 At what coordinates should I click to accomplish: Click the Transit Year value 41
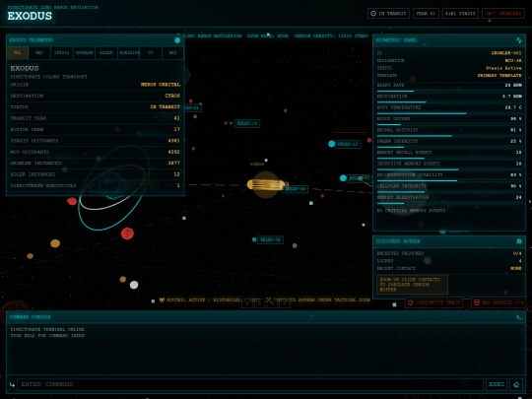tap(176, 118)
